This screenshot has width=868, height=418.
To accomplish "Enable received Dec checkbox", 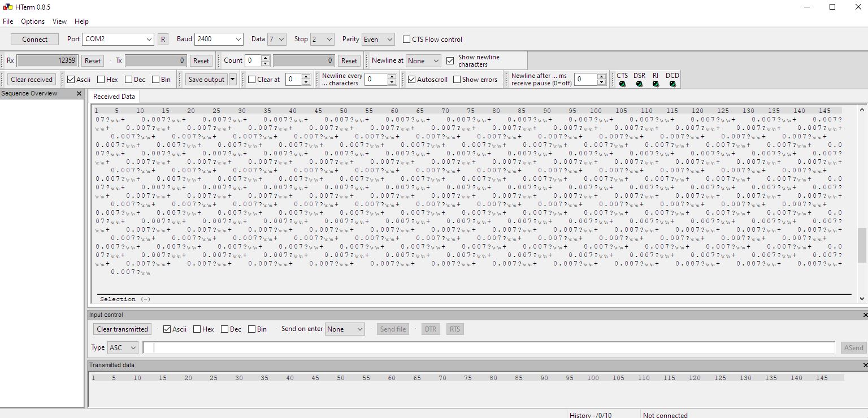I will click(128, 80).
